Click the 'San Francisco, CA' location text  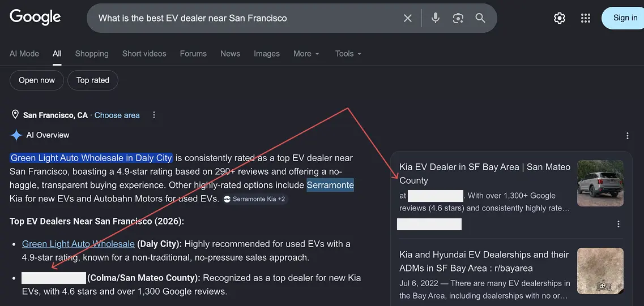[56, 115]
